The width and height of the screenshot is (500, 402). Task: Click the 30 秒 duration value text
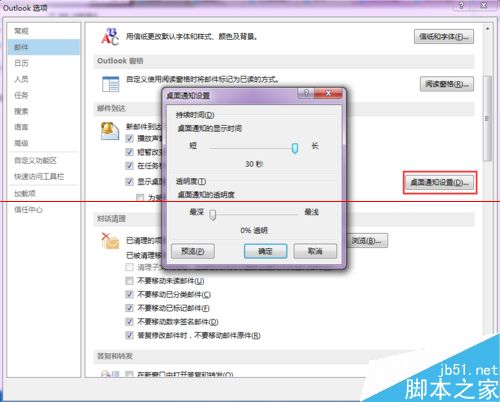pos(254,164)
